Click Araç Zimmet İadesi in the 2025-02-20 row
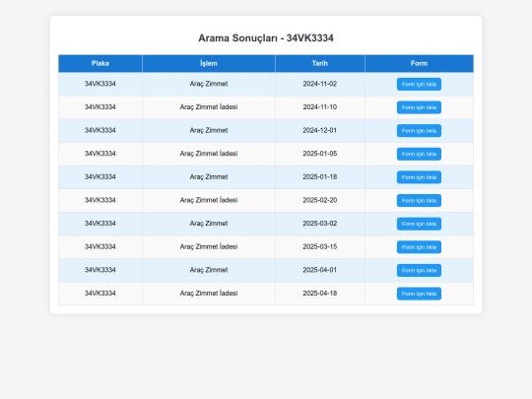The image size is (532, 399). click(x=209, y=200)
